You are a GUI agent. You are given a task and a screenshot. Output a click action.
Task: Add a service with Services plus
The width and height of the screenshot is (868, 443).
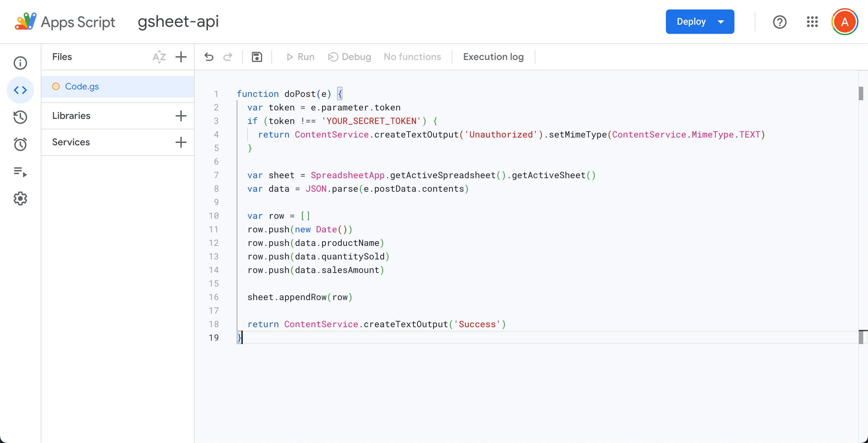(x=181, y=142)
